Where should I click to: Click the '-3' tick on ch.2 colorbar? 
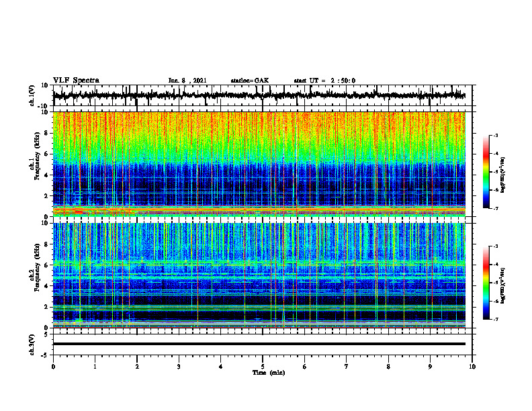[x=496, y=246]
